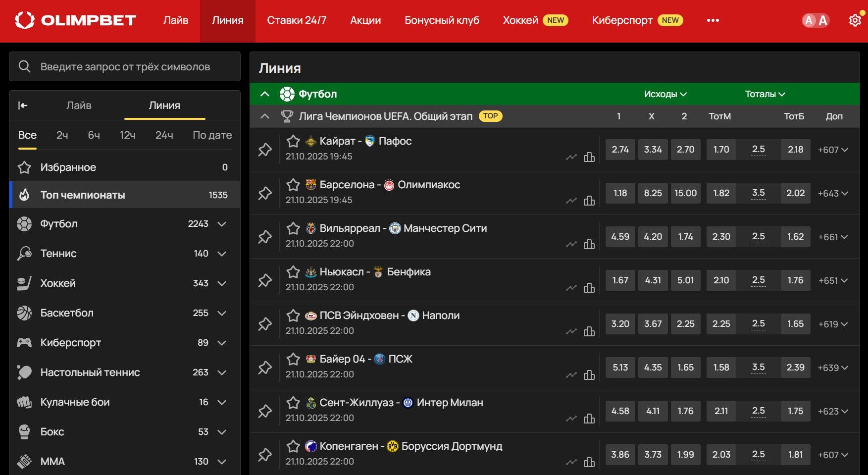Screen dimensions: 868x475
Task: Open Бонусный клуб in top menu
Action: pos(442,20)
